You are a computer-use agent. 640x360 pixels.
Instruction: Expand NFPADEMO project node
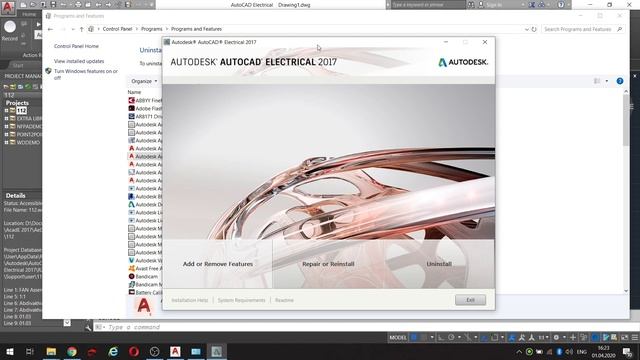click(6, 127)
